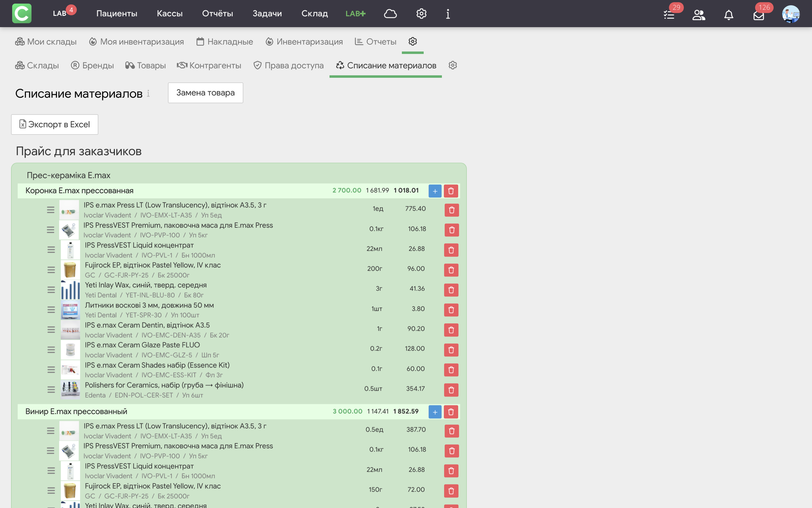Image resolution: width=812 pixels, height=508 pixels.
Task: Switch to Права доступа sub-tab
Action: (288, 65)
